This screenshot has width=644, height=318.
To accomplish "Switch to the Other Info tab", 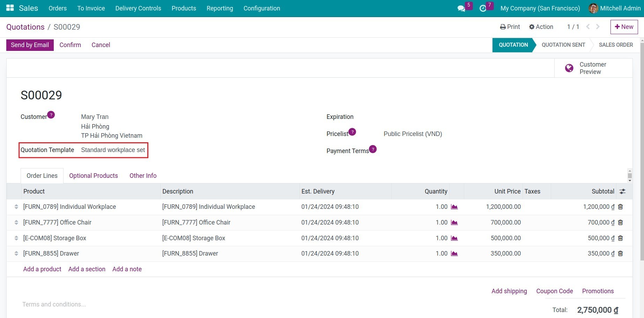I will click(143, 176).
